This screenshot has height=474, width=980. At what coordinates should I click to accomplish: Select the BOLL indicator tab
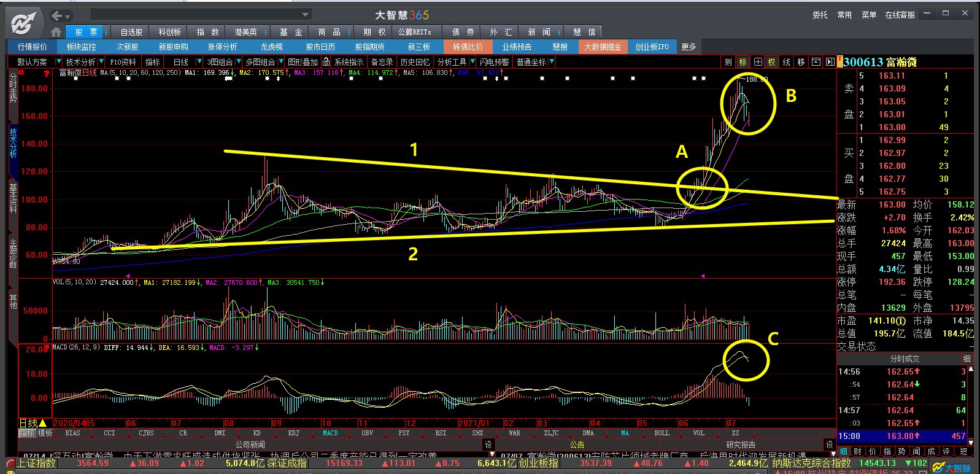(x=662, y=433)
